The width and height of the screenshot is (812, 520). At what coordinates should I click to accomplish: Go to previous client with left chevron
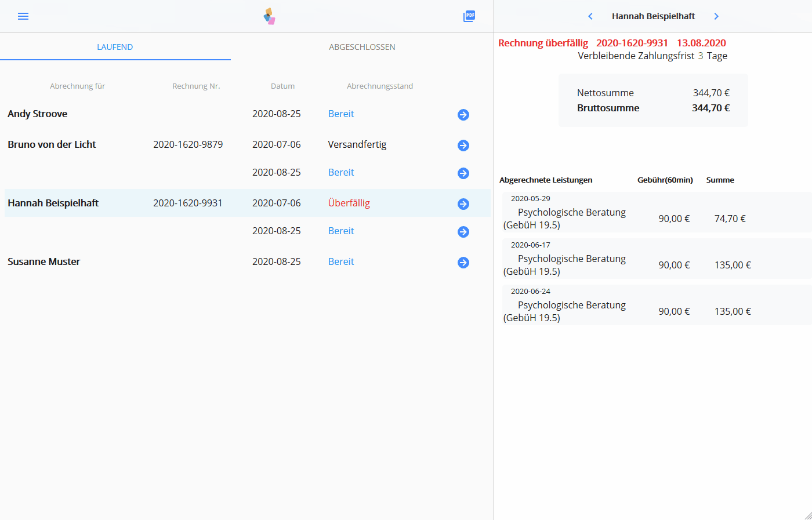pyautogui.click(x=590, y=16)
